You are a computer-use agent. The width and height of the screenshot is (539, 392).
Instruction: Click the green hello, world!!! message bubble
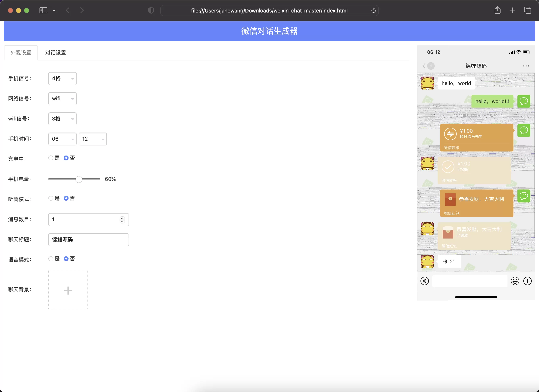coord(492,101)
